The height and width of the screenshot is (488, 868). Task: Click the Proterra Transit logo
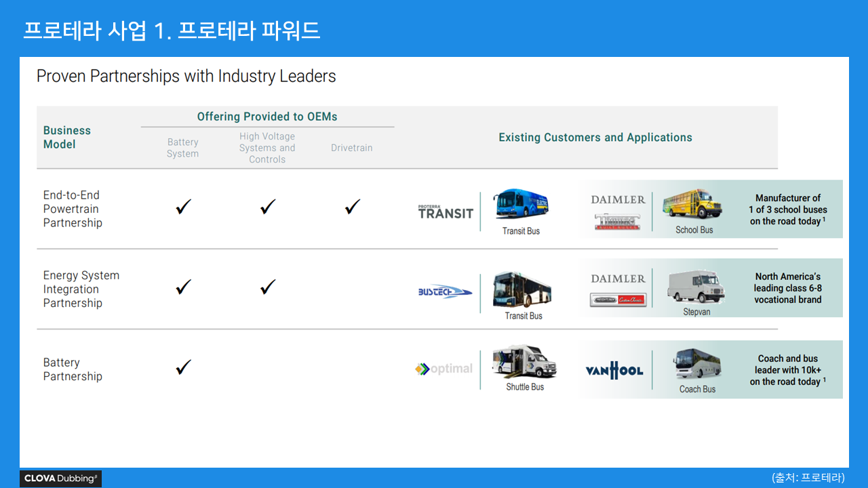pos(446,211)
